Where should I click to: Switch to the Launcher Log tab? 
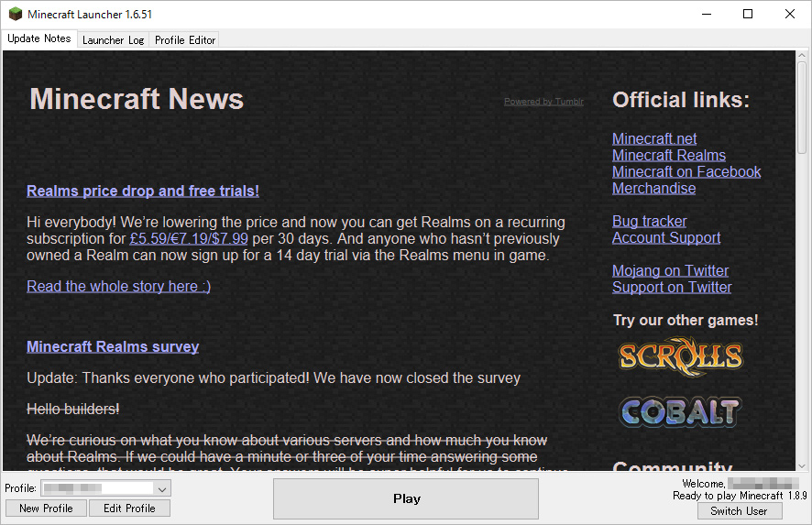tap(113, 40)
